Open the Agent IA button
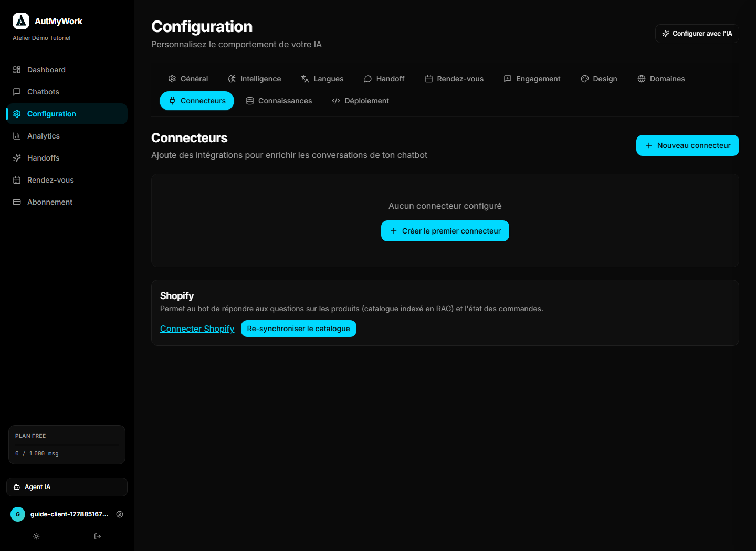Screen dimensions: 756x551 coord(67,487)
